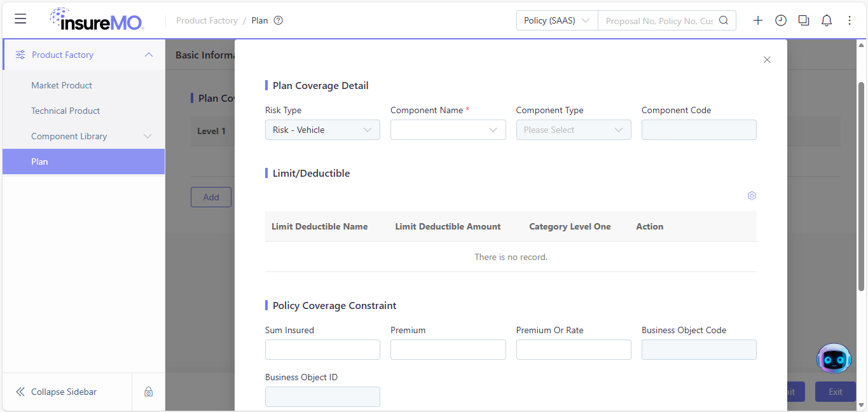Click the sidebar lock icon
Screen dimensions: 868x412
148,392
